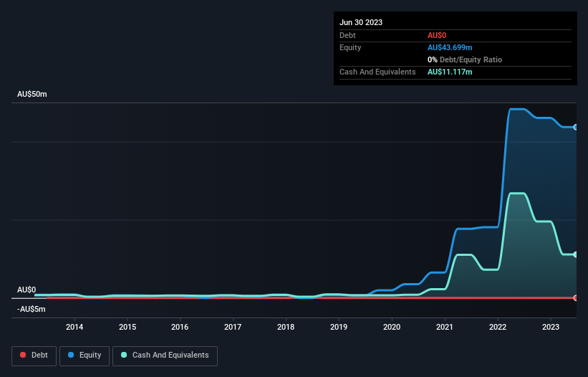Viewport: 588px width, 377px height.
Task: Toggle the Equity series legend button
Action: [x=85, y=355]
